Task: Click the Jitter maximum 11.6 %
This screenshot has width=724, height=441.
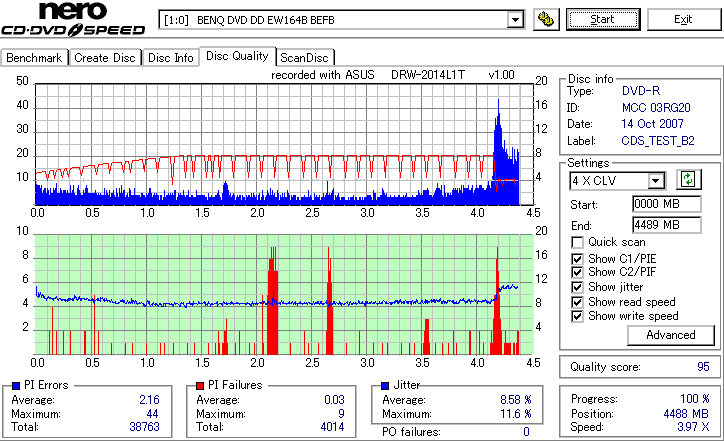Action: [x=515, y=414]
